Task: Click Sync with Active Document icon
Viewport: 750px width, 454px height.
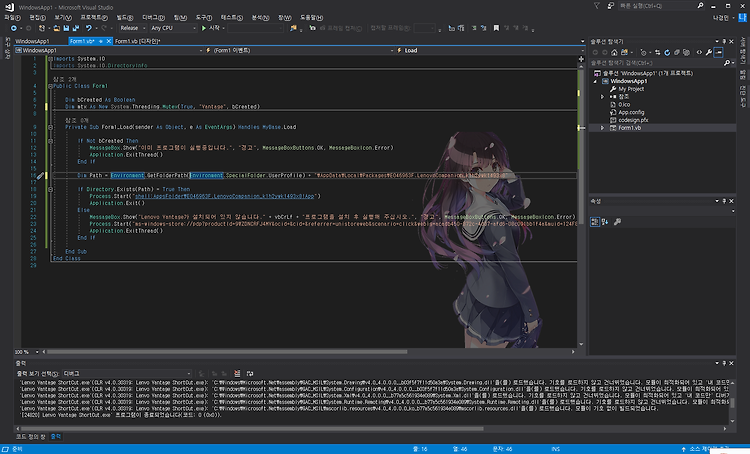Action: click(x=658, y=53)
